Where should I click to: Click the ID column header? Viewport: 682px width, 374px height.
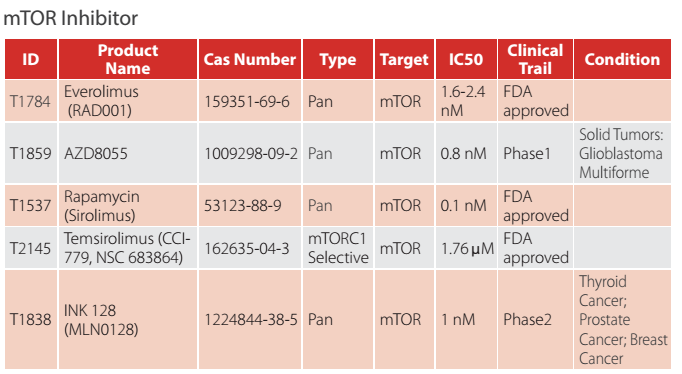coord(31,59)
